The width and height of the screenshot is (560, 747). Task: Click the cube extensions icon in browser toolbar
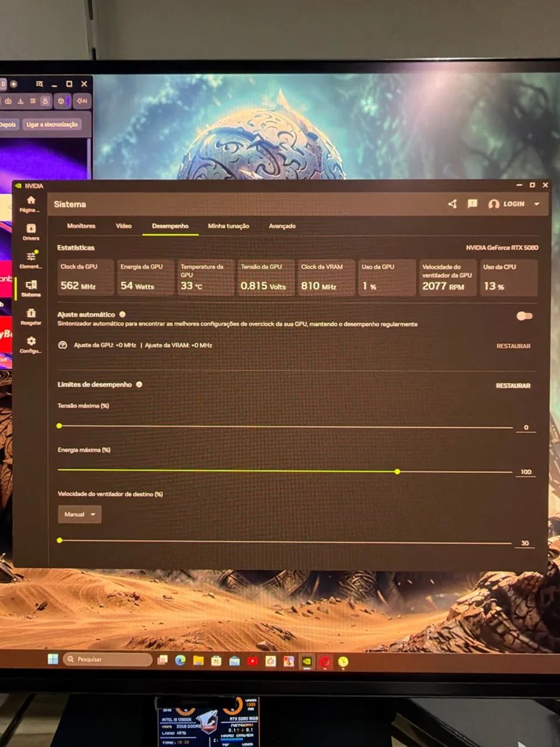(61, 101)
